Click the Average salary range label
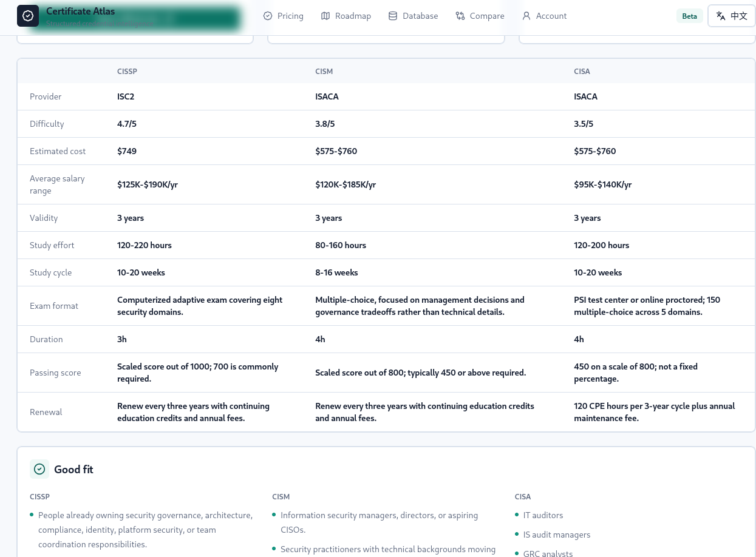This screenshot has width=756, height=557. click(x=57, y=184)
